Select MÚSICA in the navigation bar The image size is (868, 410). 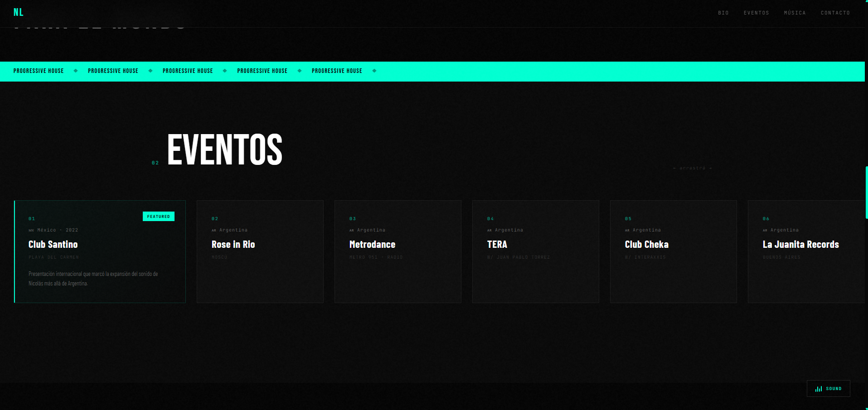coord(795,13)
